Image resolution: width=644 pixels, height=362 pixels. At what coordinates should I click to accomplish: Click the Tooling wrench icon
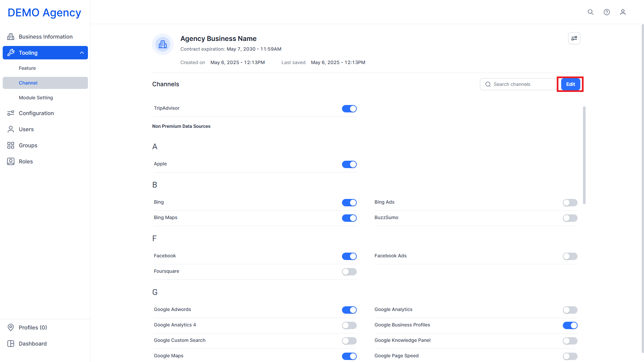pos(11,53)
